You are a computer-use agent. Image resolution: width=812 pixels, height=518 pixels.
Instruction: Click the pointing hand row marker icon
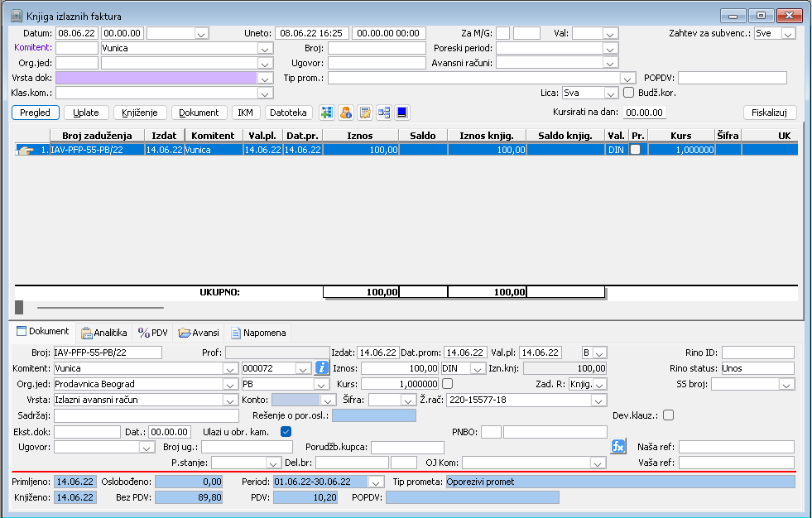pos(24,150)
